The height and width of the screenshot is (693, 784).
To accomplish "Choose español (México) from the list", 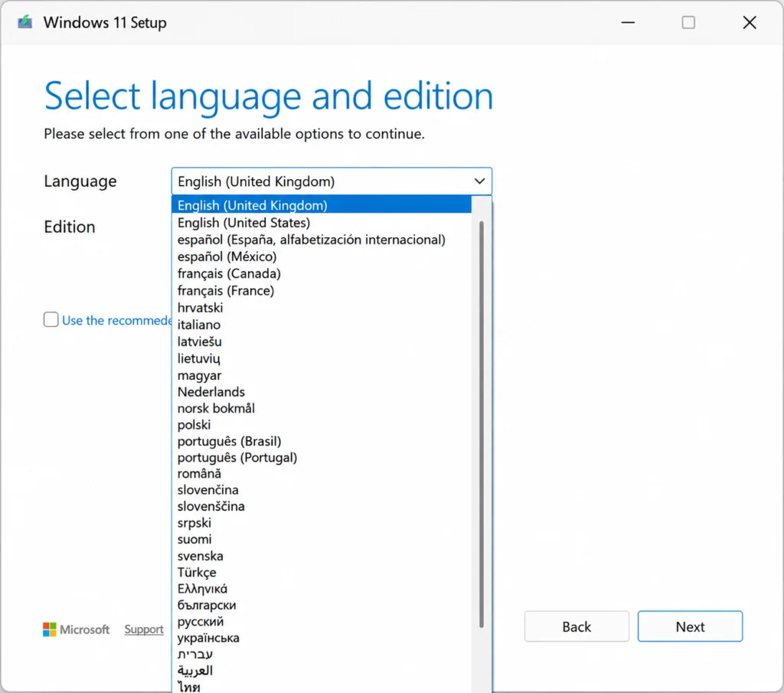I will tap(322, 257).
